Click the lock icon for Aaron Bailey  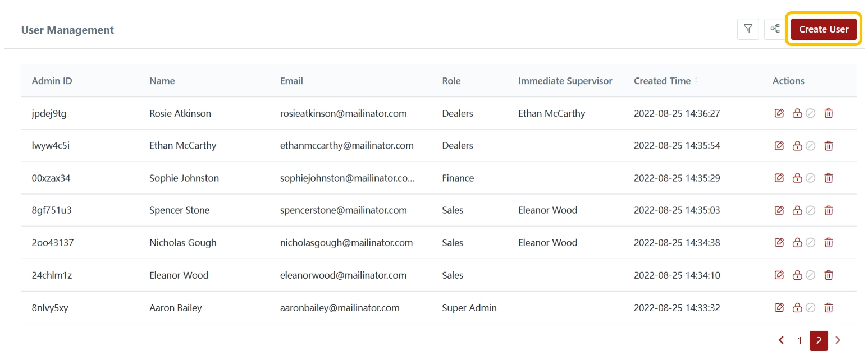tap(797, 308)
